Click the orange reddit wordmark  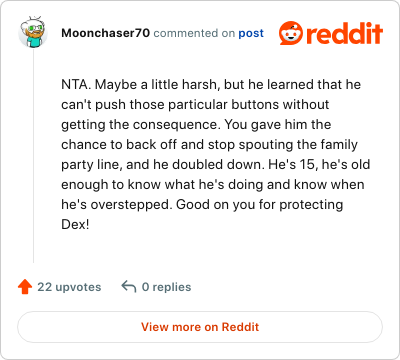tap(345, 33)
